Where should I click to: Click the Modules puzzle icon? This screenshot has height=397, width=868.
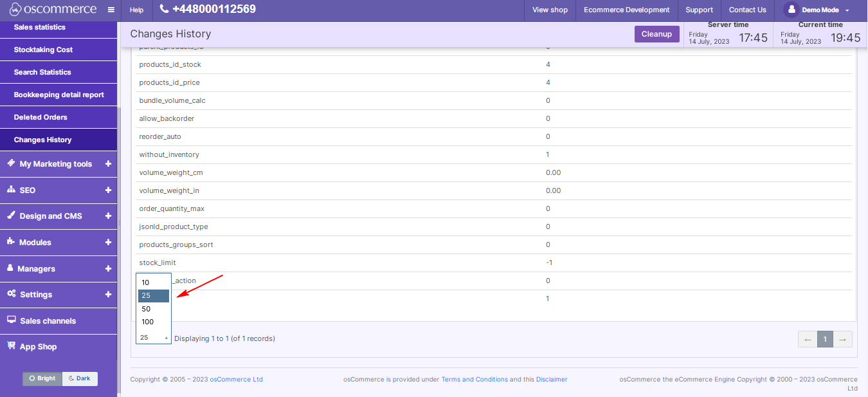pos(11,242)
